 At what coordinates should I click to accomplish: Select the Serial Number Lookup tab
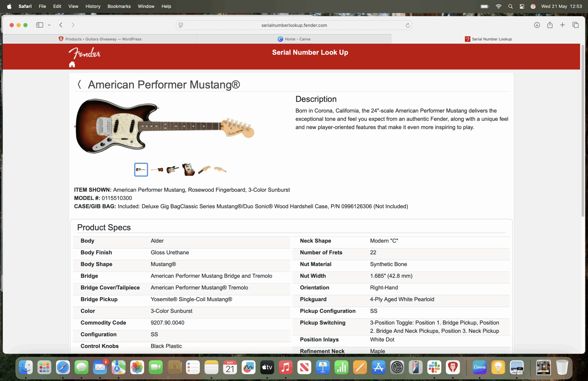[488, 39]
